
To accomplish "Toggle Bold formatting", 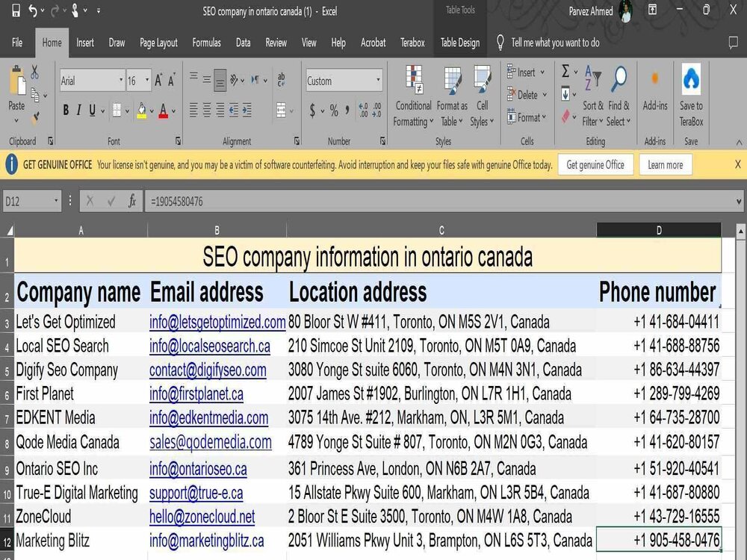I will click(66, 111).
